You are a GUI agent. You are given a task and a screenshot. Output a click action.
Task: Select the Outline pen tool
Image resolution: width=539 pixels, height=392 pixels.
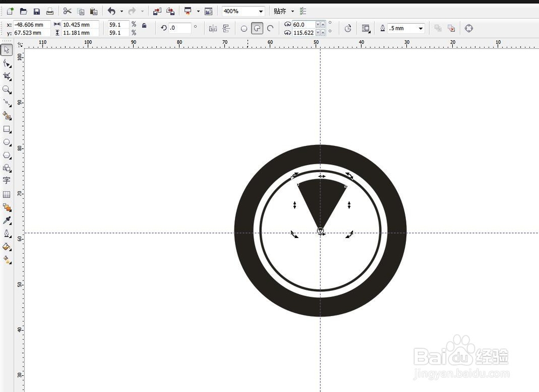[x=6, y=233]
